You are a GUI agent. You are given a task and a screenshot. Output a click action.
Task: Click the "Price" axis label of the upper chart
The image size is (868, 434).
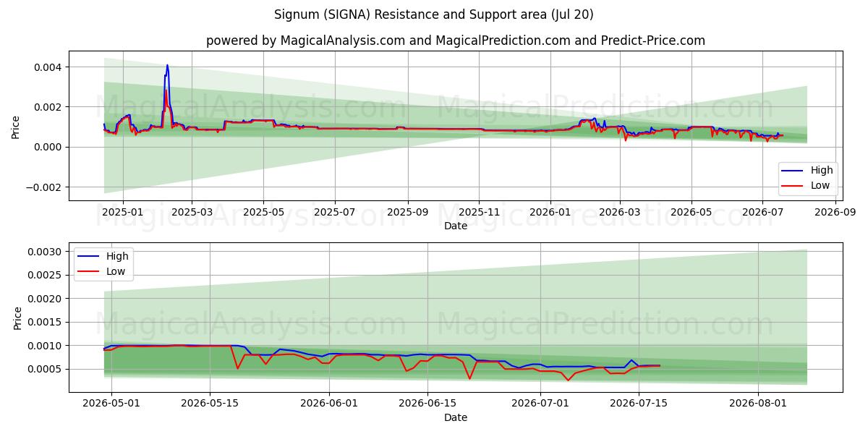(x=16, y=128)
